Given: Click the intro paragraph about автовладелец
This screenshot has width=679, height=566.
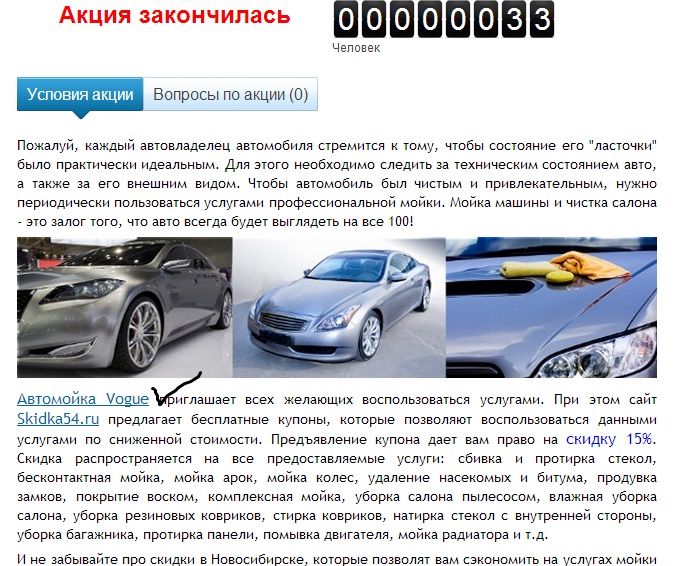Looking at the screenshot, I should [x=337, y=184].
